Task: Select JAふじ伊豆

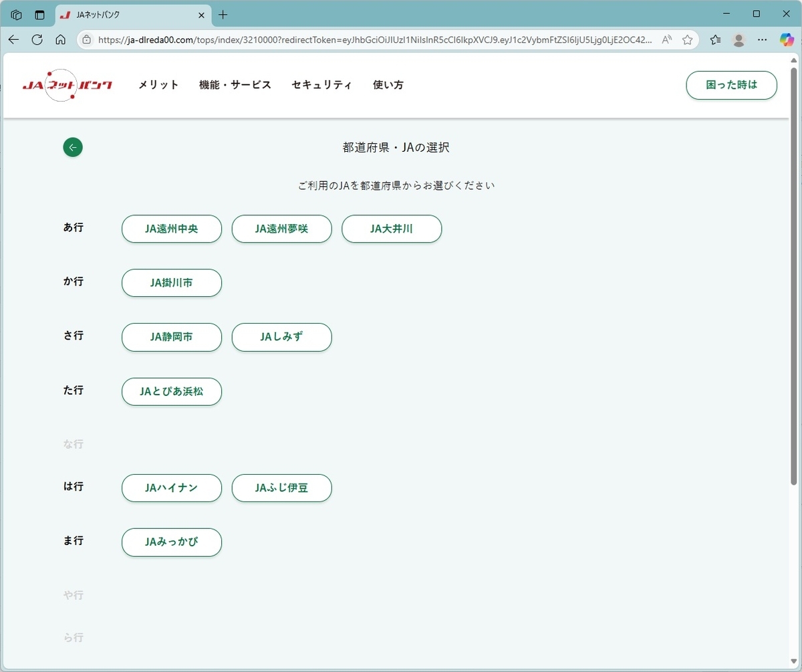Action: (x=282, y=488)
